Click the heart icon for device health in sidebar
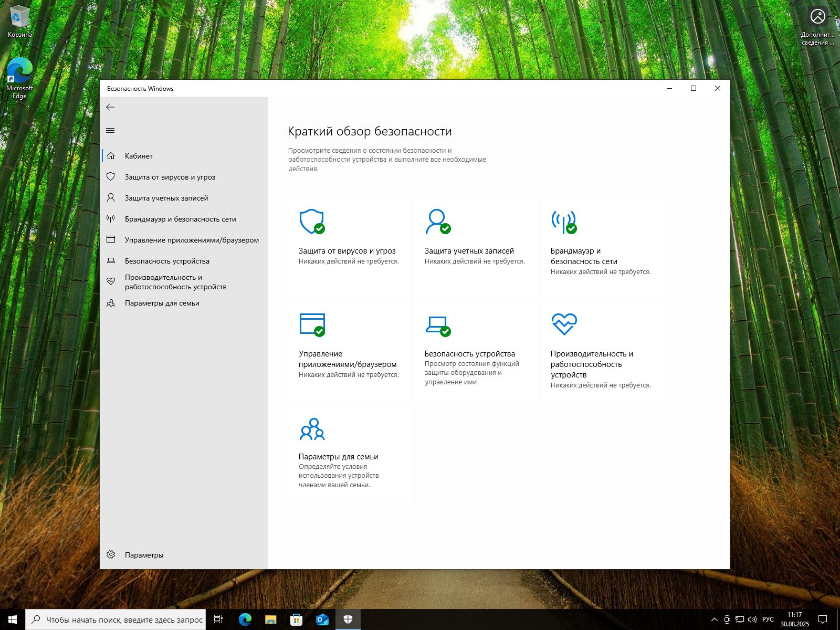The image size is (840, 630). 111,281
